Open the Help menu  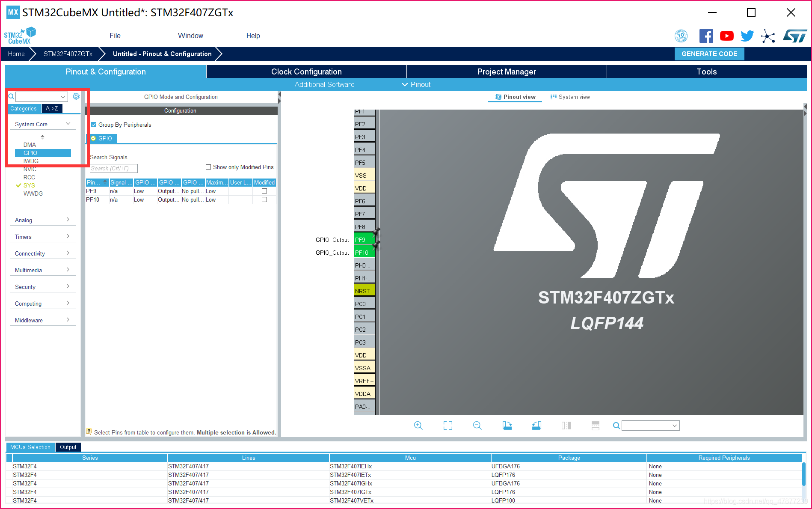pos(253,36)
